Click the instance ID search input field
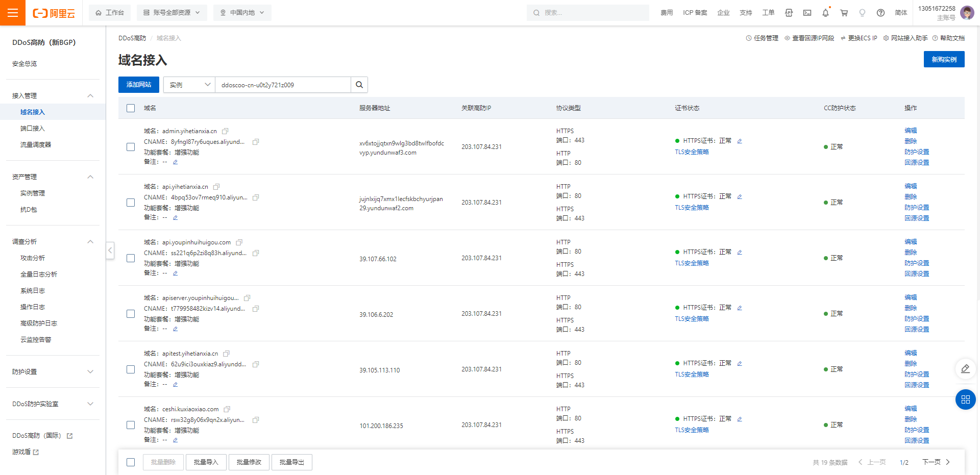This screenshot has width=980, height=475. (x=283, y=85)
